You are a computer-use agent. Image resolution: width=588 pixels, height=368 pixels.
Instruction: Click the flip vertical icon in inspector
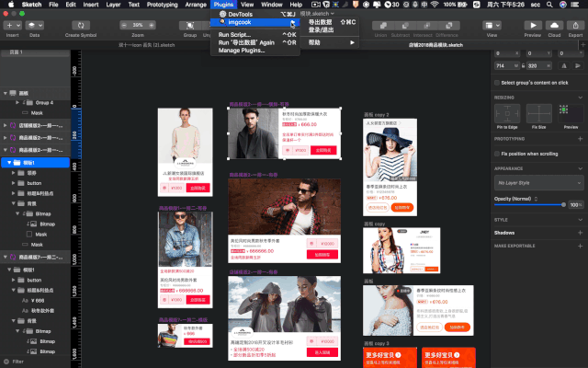tap(578, 65)
